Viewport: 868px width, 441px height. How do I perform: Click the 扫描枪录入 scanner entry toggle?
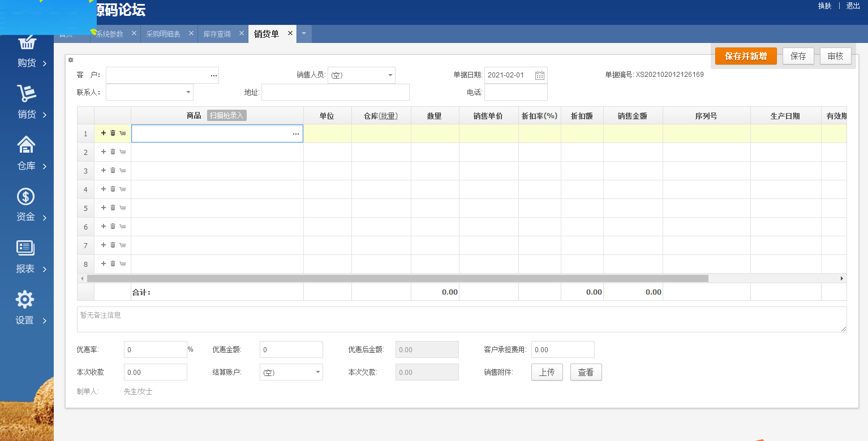(x=225, y=115)
